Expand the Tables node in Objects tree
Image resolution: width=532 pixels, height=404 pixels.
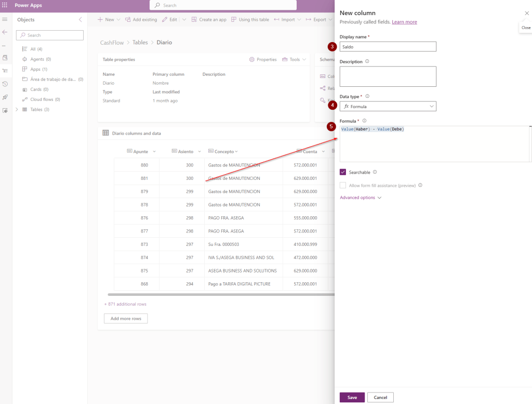click(x=17, y=110)
